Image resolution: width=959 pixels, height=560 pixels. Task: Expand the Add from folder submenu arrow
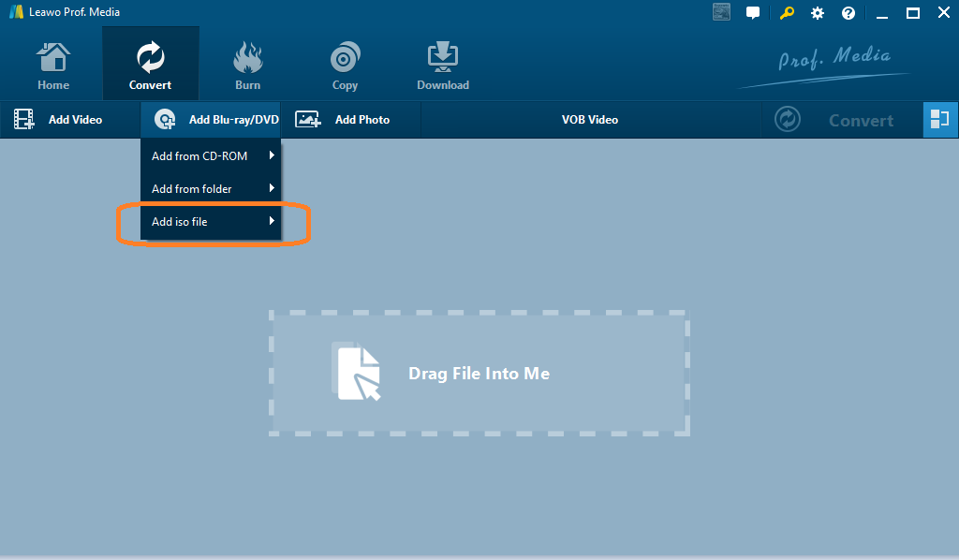pos(272,188)
